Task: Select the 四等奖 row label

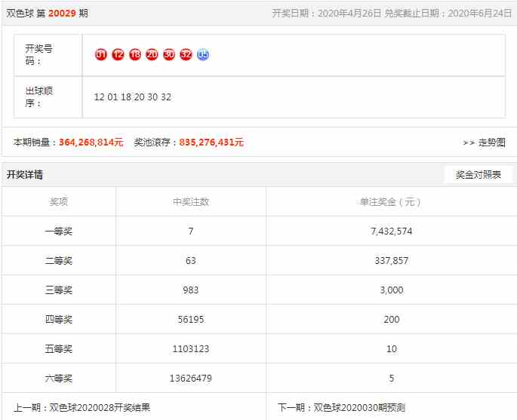Action: [x=59, y=319]
